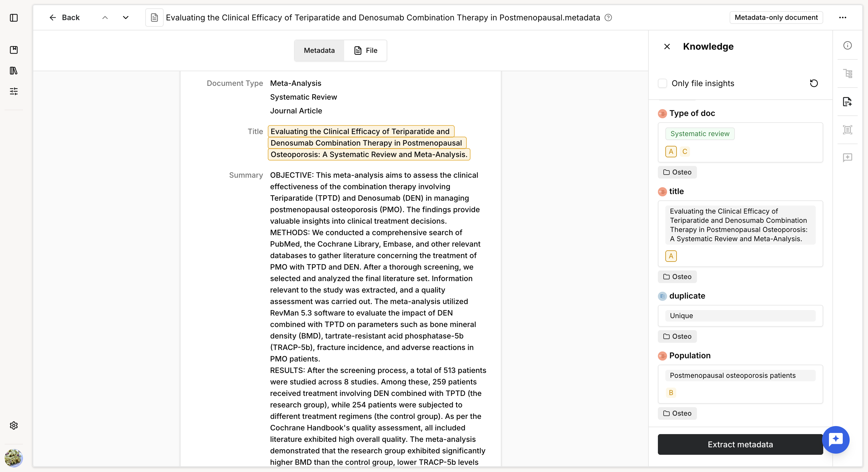
Task: Click the extracted title value in Knowledge panel
Action: 740,225
